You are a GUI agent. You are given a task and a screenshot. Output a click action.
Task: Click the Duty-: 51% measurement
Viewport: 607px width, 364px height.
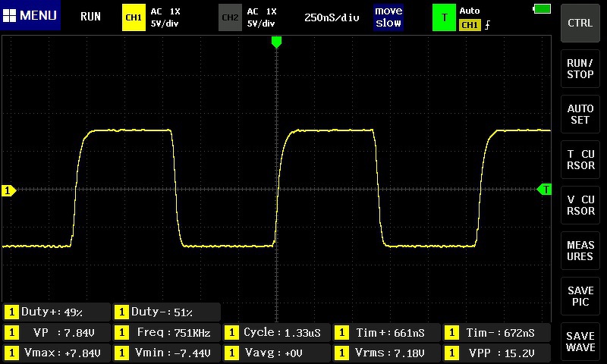click(166, 312)
